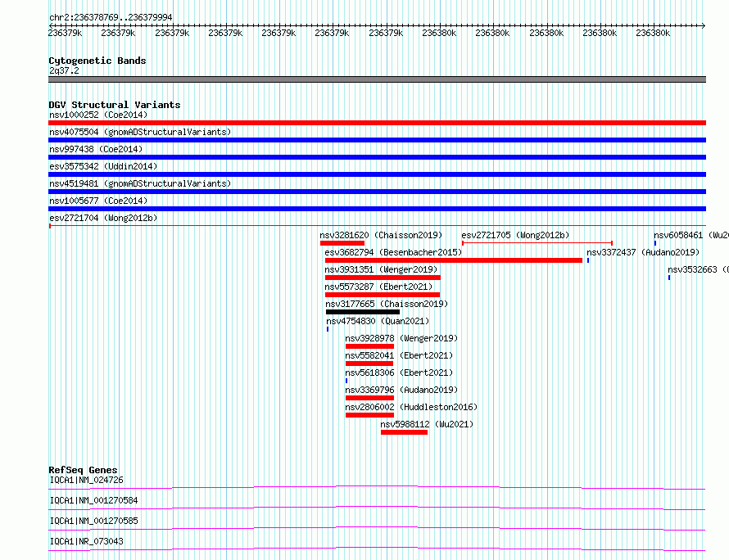Click nsv4519481 (gnomADStructuralVariants) label
This screenshot has width=729, height=560.
point(140,183)
